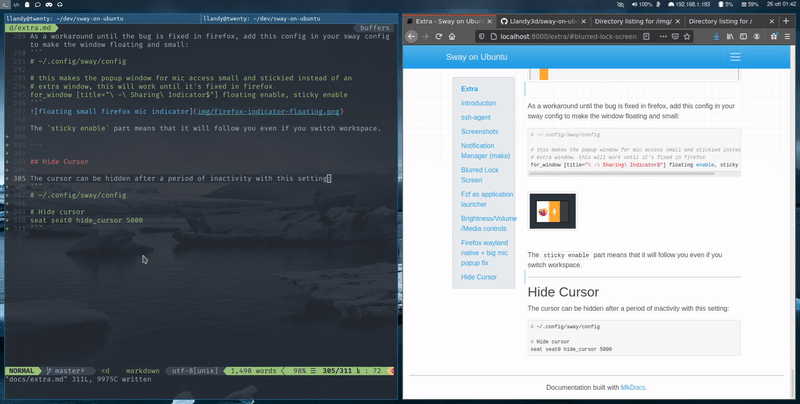This screenshot has width=800, height=404.
Task: Click the buffers label in vim tabline
Action: coord(375,28)
